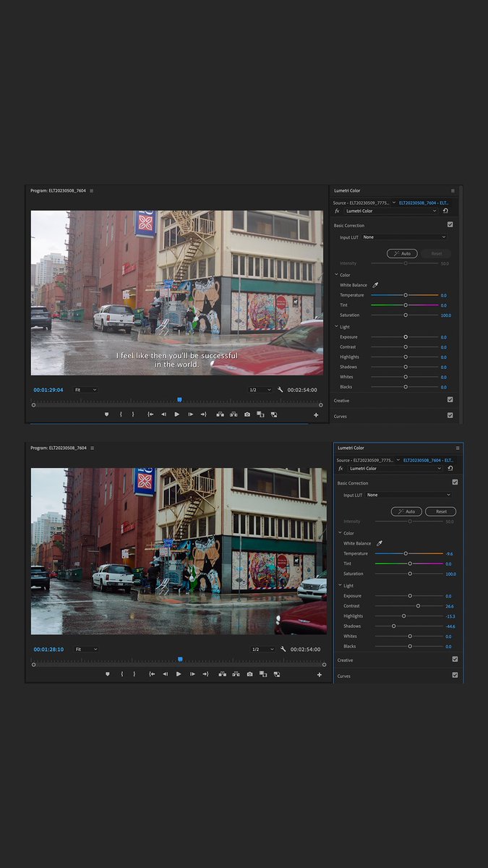488x868 pixels.
Task: Click the Lift button in the lower monitor
Action: 223,674
